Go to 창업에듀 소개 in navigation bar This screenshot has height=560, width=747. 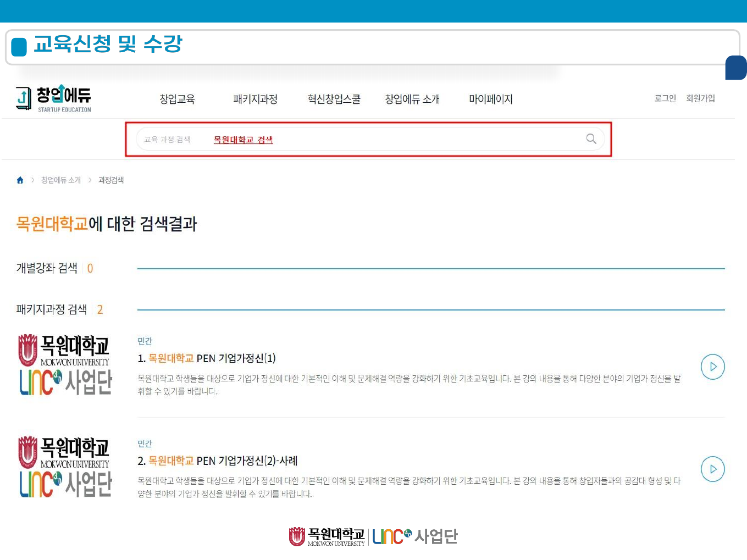point(412,99)
